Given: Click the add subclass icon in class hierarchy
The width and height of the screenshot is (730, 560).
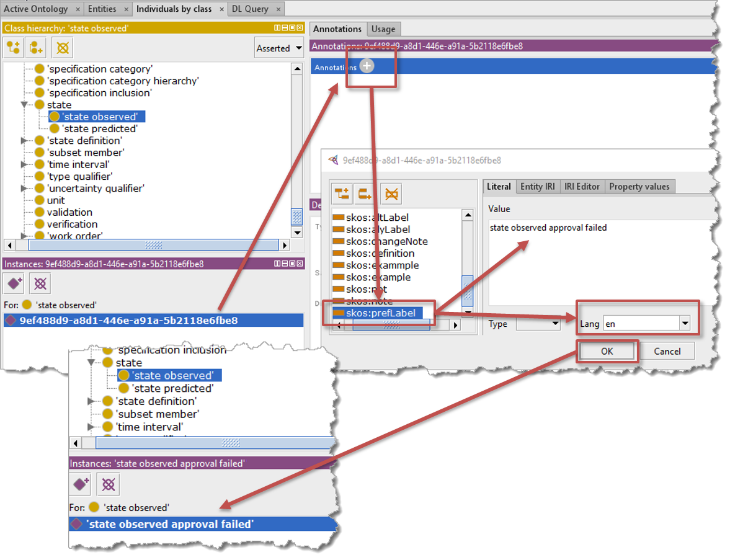Looking at the screenshot, I should point(14,48).
